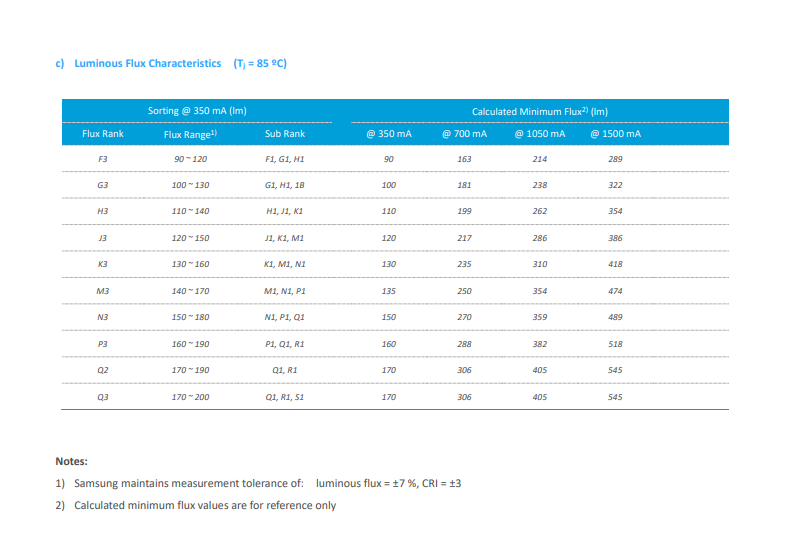Select the 'M1, N1, P1' sub rank cell

[x=285, y=291]
